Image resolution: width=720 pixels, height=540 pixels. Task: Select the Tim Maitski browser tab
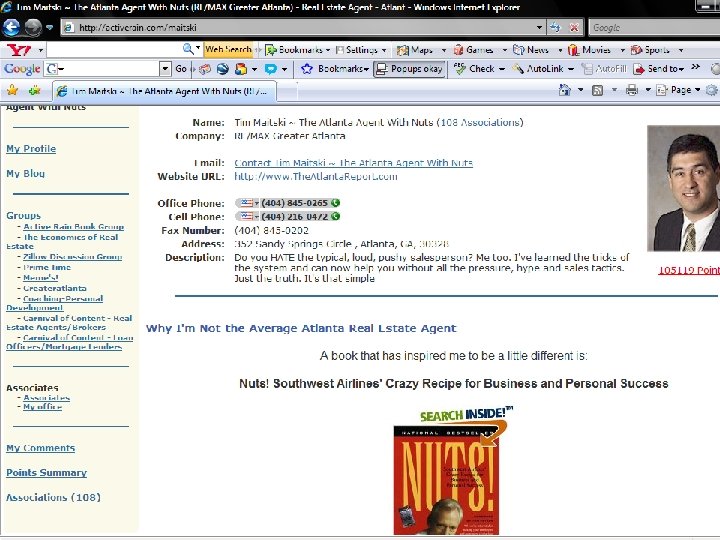tap(164, 91)
